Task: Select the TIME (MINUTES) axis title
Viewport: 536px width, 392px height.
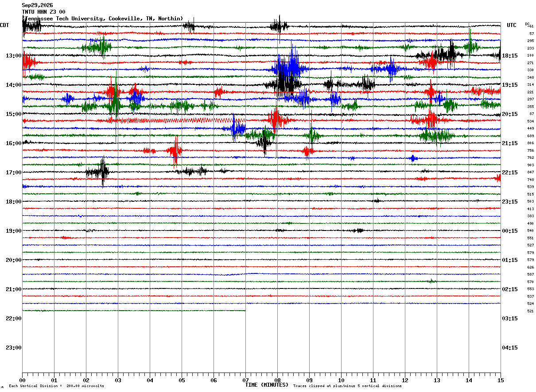Action: pyautogui.click(x=267, y=385)
